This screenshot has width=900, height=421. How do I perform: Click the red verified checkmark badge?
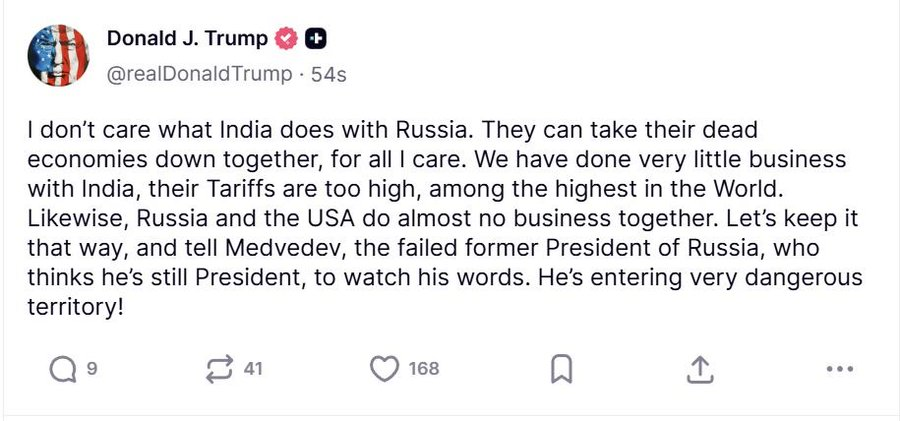286,39
